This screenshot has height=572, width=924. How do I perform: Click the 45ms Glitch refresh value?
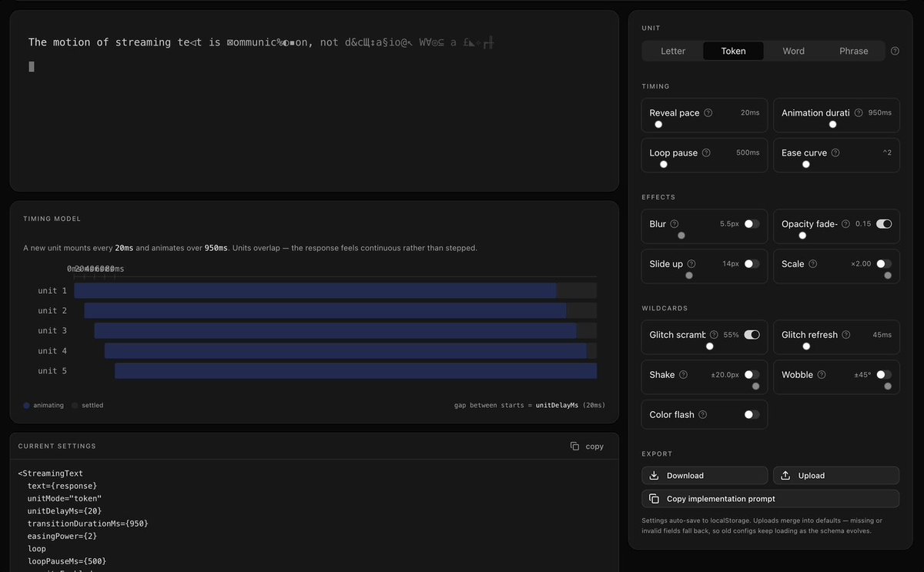coord(882,335)
